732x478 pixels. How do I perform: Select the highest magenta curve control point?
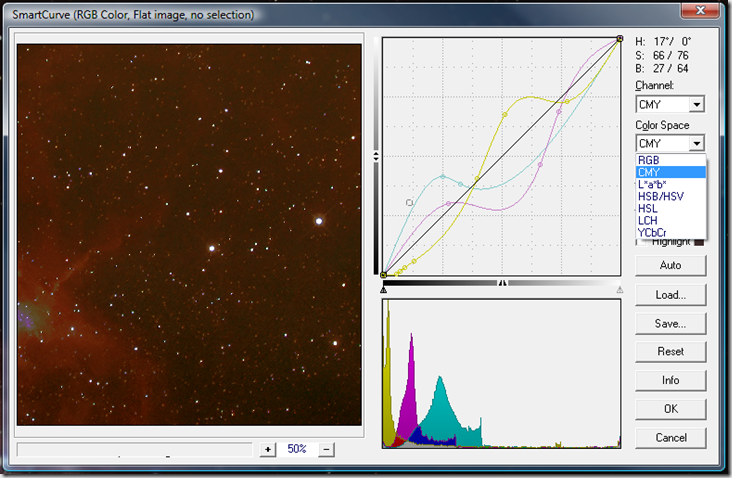[x=559, y=112]
